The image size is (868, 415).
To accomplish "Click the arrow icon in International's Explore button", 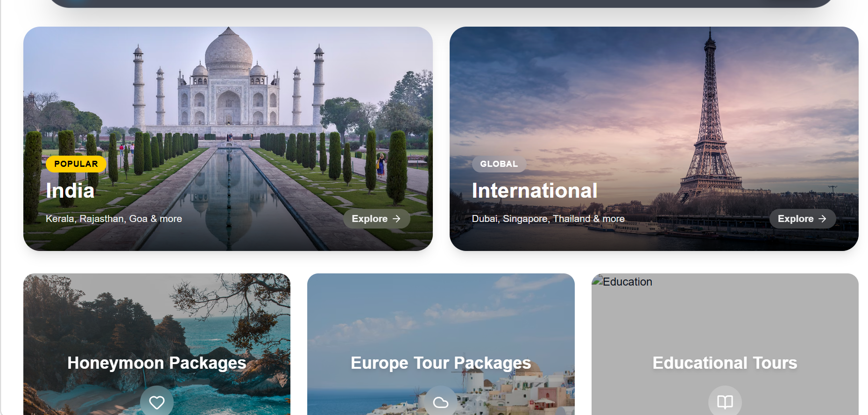I will click(x=822, y=219).
